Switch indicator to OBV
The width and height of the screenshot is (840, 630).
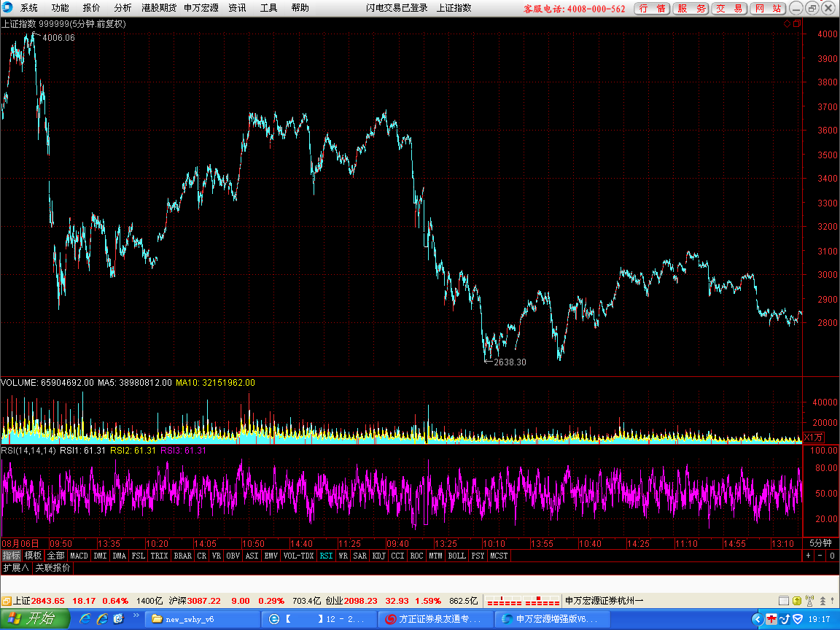click(x=233, y=556)
